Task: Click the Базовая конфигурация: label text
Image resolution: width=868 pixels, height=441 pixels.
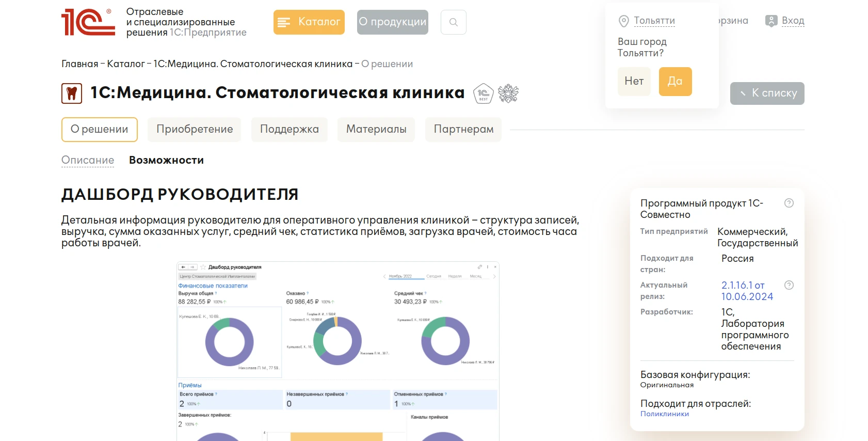Action: click(695, 375)
